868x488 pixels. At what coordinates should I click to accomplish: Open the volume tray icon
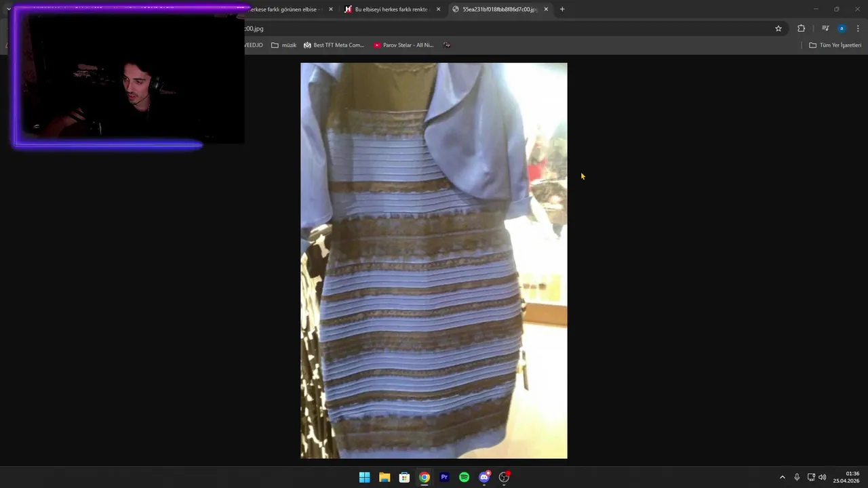coord(823,477)
